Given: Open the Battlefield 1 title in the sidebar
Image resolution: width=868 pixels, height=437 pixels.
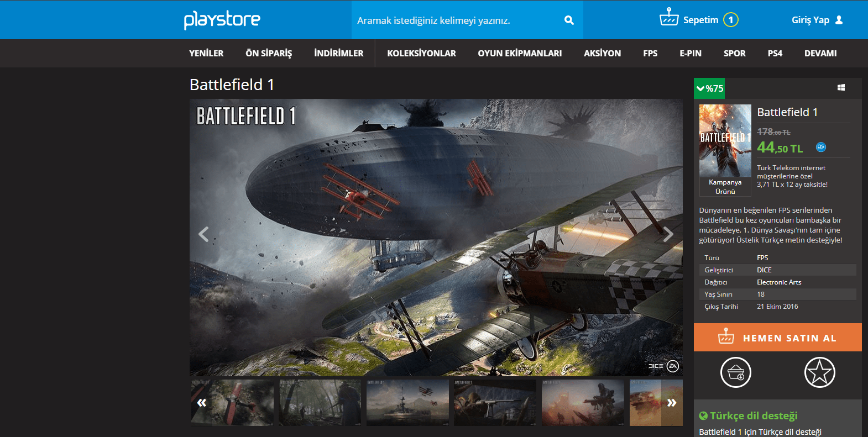Looking at the screenshot, I should click(x=787, y=112).
